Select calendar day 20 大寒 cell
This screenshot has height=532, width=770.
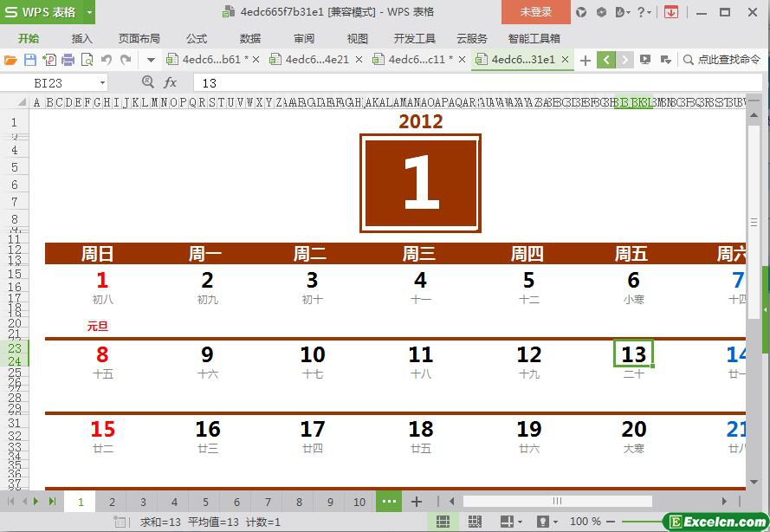633,429
